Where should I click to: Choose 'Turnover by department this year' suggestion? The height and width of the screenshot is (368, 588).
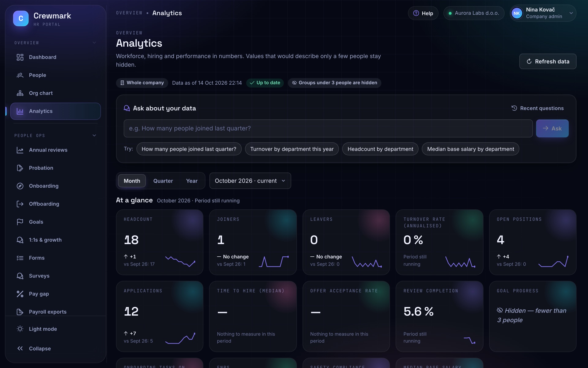pyautogui.click(x=292, y=149)
